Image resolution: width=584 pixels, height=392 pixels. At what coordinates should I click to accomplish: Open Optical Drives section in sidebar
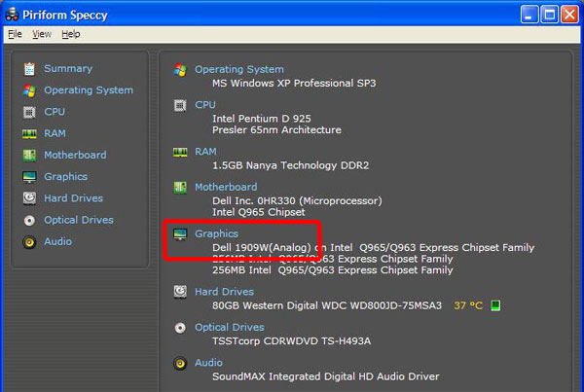point(79,220)
